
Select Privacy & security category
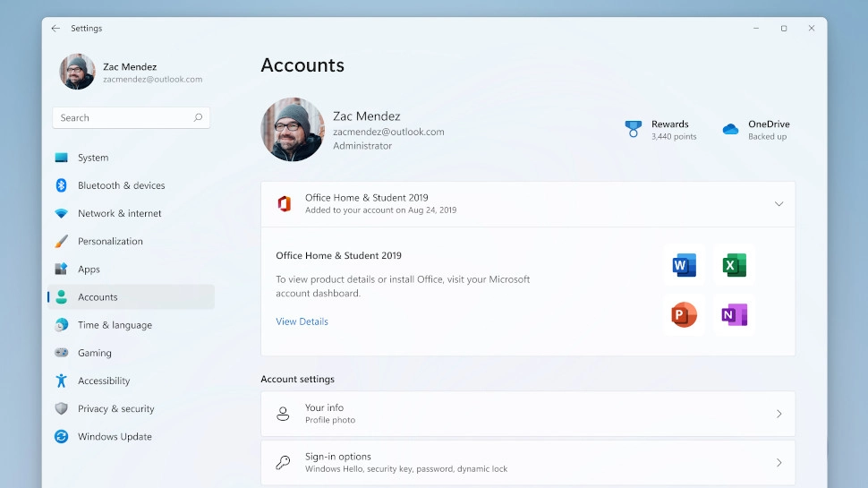[x=132, y=408]
